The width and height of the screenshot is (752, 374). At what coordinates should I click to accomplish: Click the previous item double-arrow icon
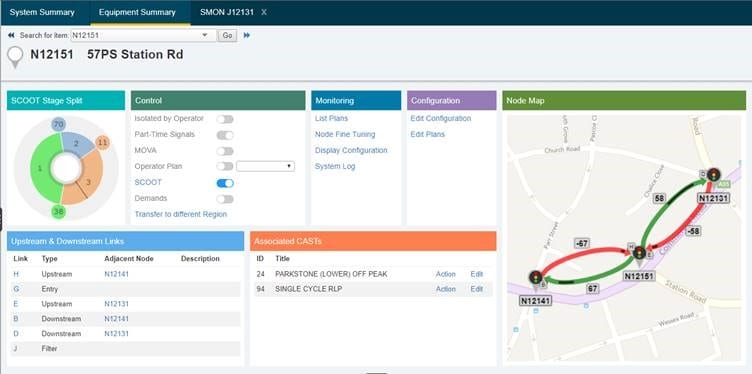(11, 35)
